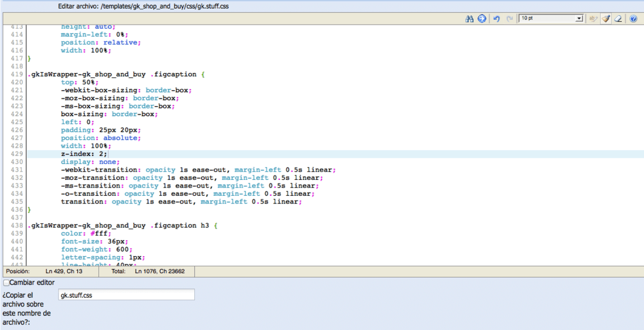Click the '-moz-box-sizing: border-box;' line
644x330 pixels.
pyautogui.click(x=120, y=98)
